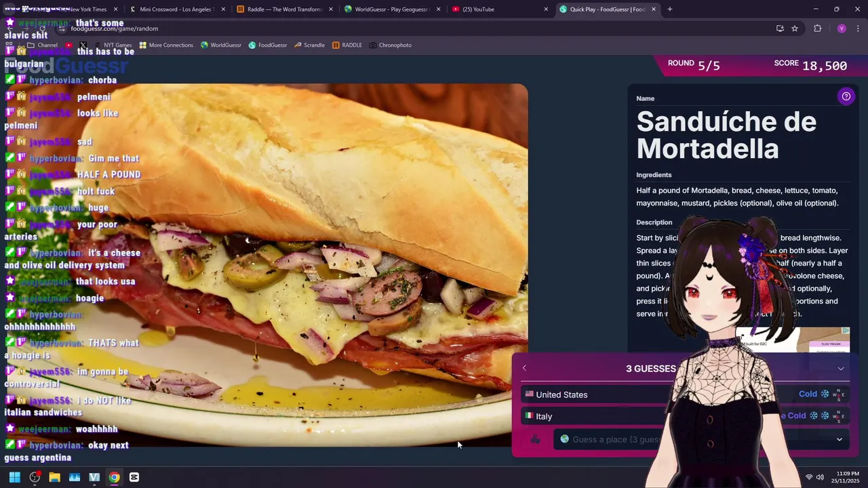Click the advertisement banner below the description
Image resolution: width=868 pixels, height=488 pixels.
pos(792,340)
